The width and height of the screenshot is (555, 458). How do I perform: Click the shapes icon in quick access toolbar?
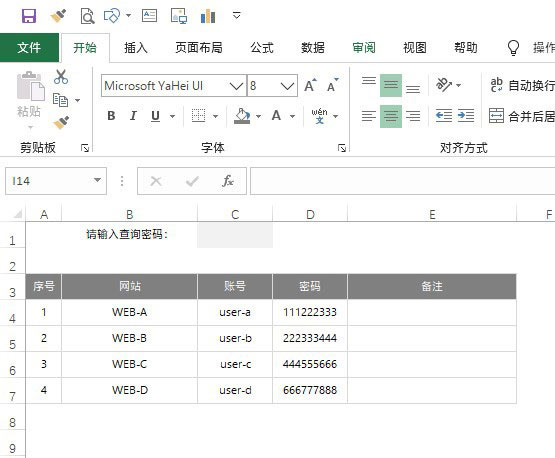112,16
